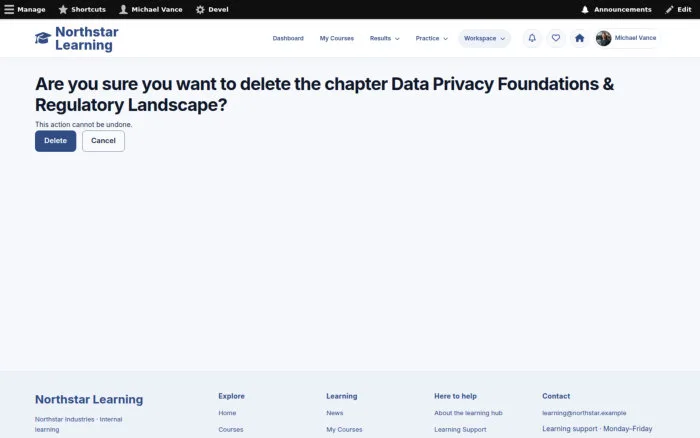The height and width of the screenshot is (438, 700).
Task: Open Learning Support footer link
Action: pos(460,430)
